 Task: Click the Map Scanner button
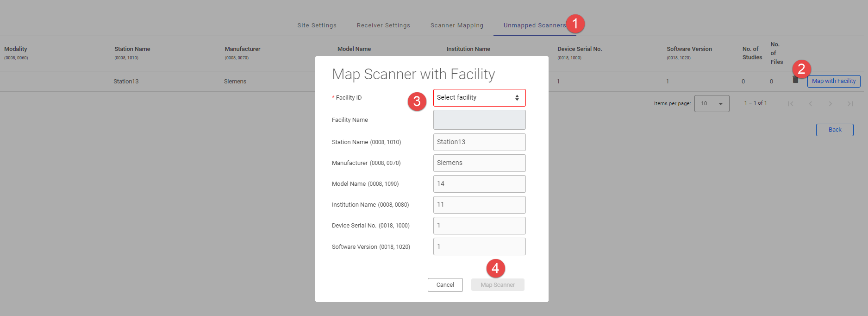498,285
